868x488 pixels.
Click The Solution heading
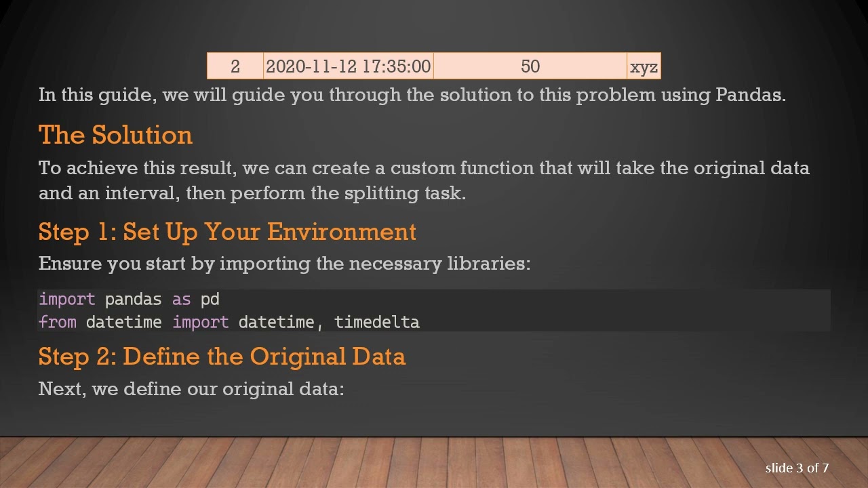click(115, 135)
